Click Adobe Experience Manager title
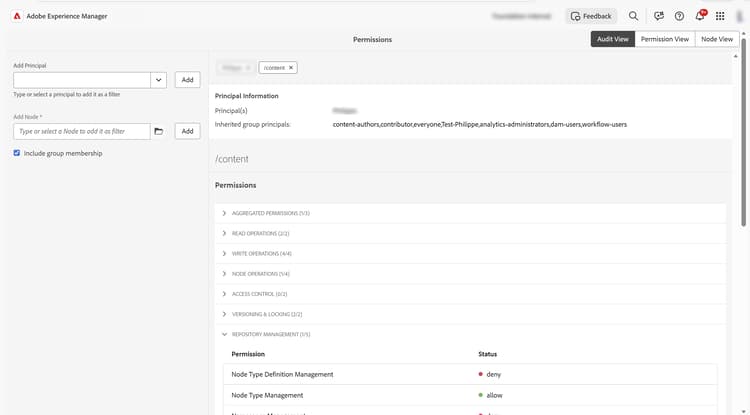This screenshot has width=750, height=415. [66, 16]
